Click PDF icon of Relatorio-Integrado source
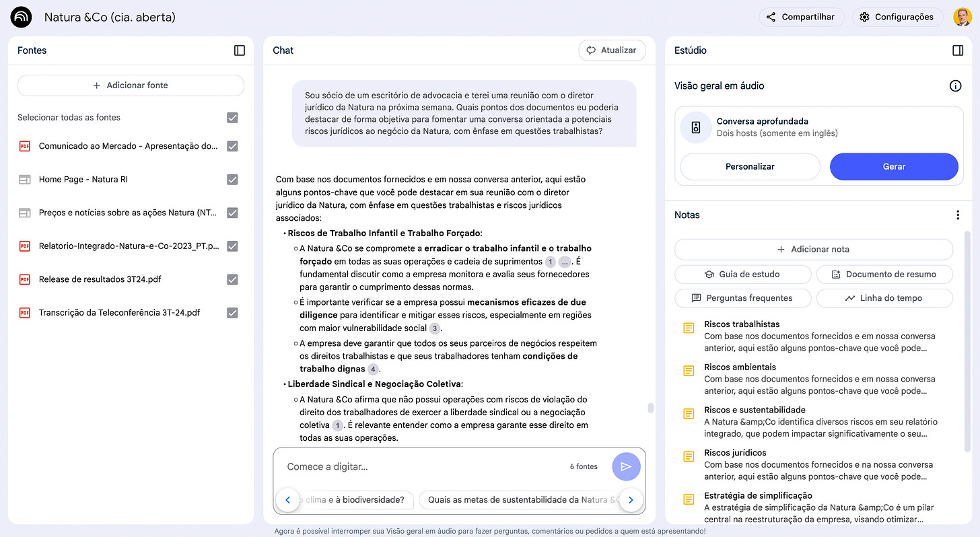Screen dimensions: 980x537 point(25,246)
